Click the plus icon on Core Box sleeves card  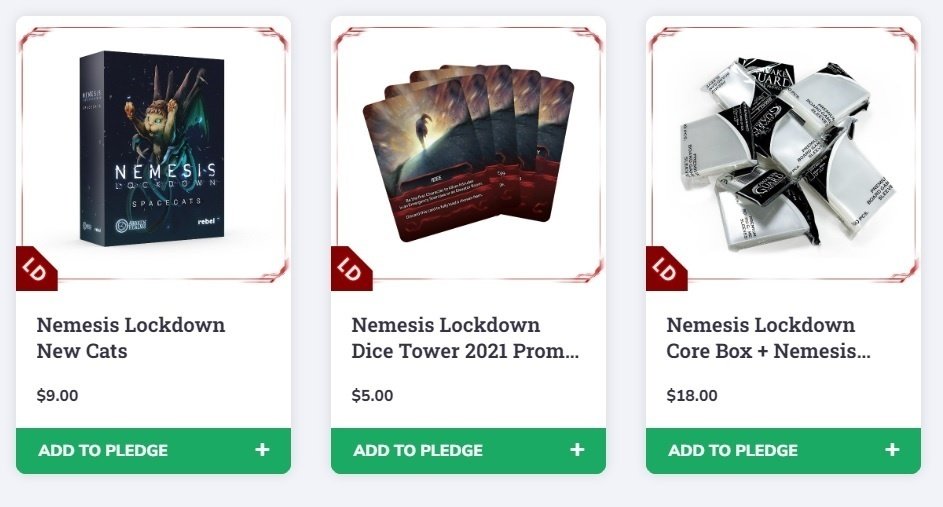click(892, 450)
